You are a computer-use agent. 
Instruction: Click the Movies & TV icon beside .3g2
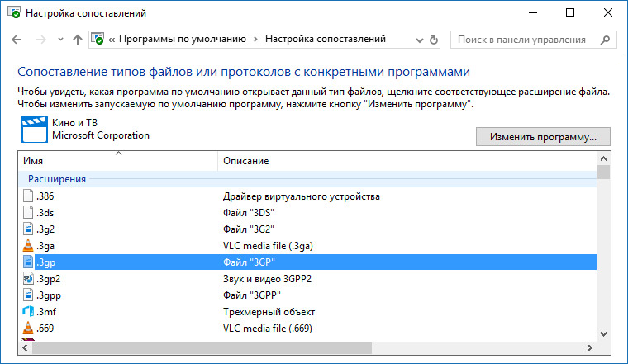coord(27,229)
